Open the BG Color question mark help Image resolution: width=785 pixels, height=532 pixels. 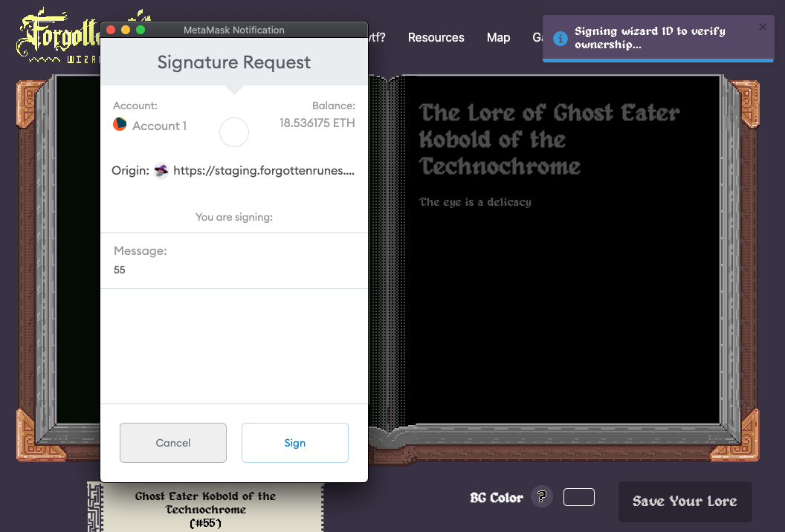(x=542, y=497)
